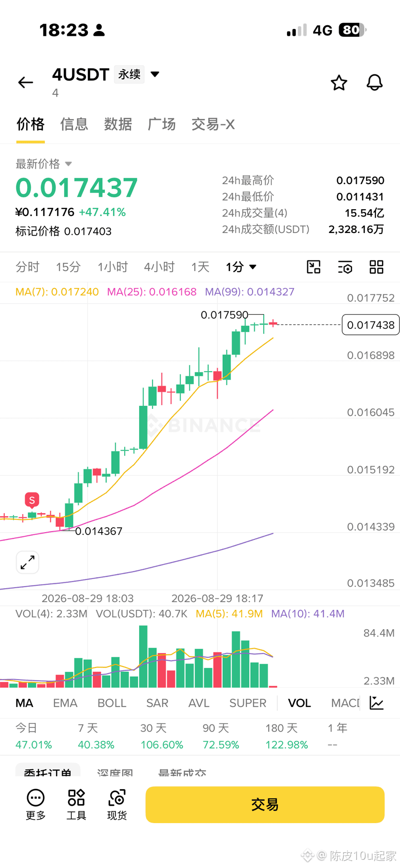The image size is (400, 868).
Task: Switch to 现货 spot market
Action: point(117,805)
